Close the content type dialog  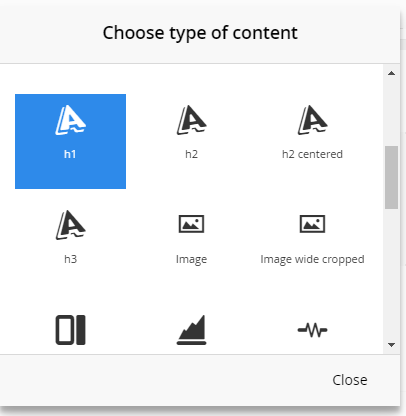tap(350, 380)
